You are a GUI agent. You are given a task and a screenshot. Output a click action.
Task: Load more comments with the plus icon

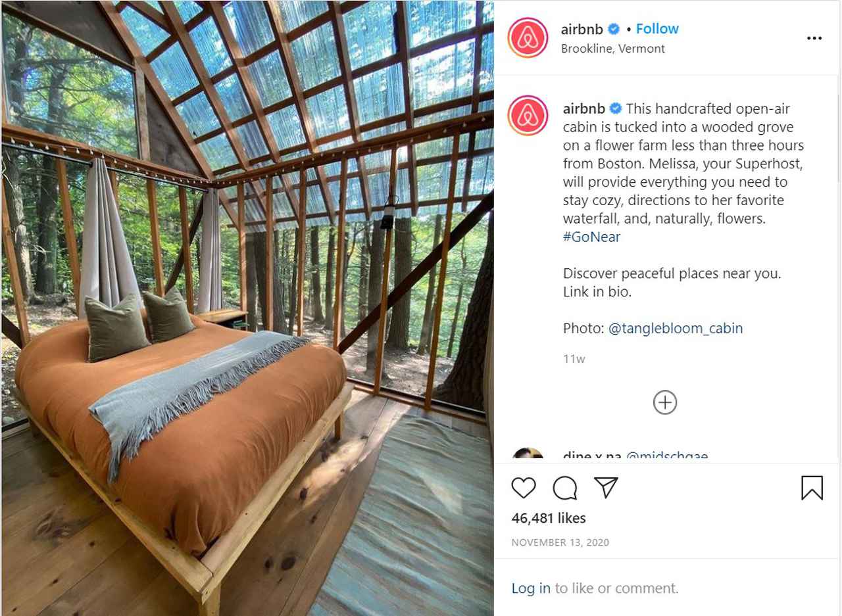665,402
